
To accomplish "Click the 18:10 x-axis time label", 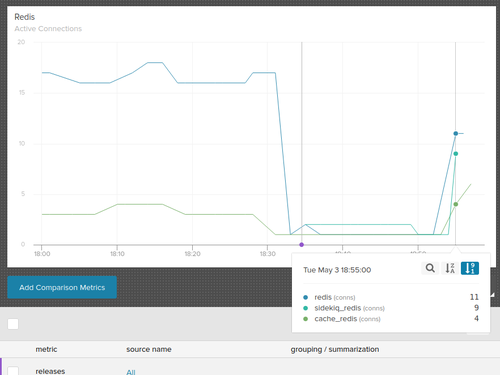I will (117, 254).
